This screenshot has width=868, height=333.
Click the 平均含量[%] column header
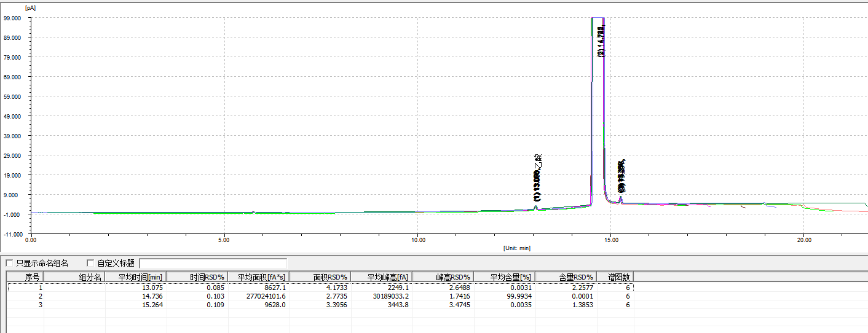coord(505,277)
